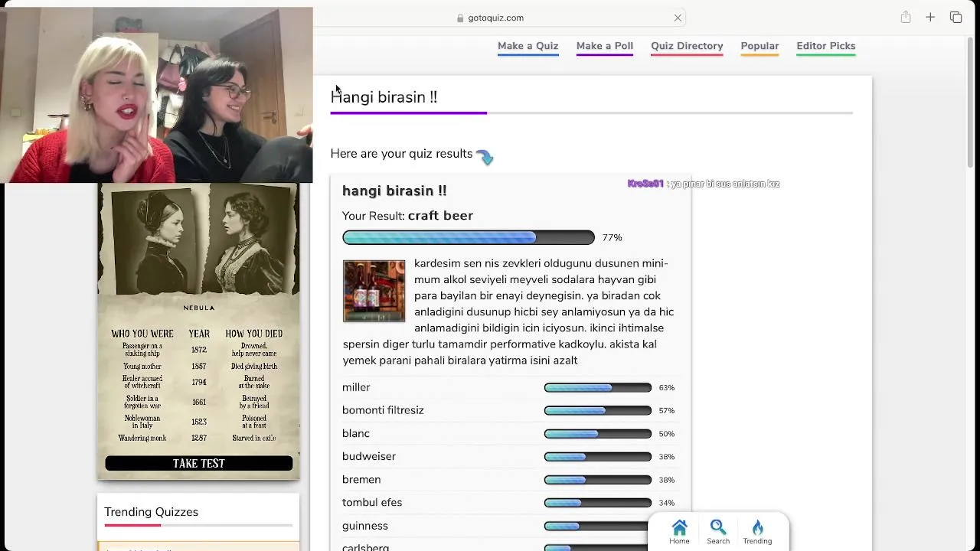Show tab overview icon
This screenshot has width=980, height=551.
955,17
